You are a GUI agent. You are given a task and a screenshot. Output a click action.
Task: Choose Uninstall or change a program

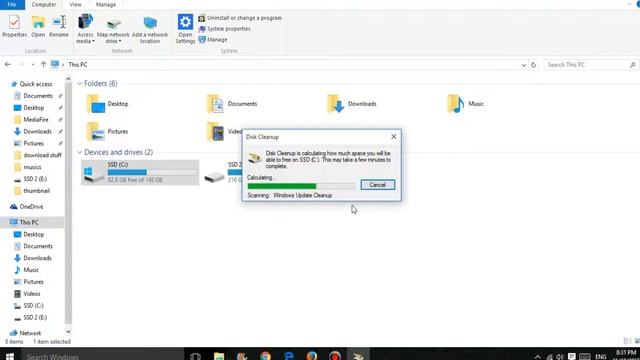(240, 18)
